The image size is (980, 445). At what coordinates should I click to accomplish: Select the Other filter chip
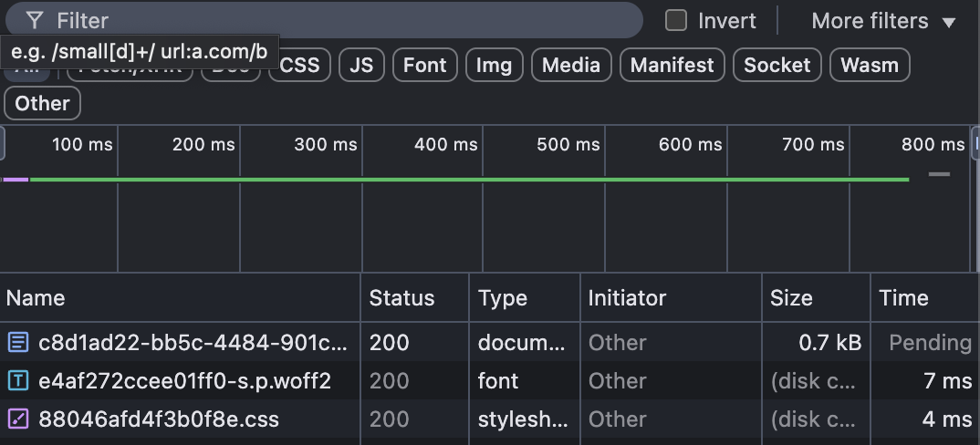(x=42, y=103)
